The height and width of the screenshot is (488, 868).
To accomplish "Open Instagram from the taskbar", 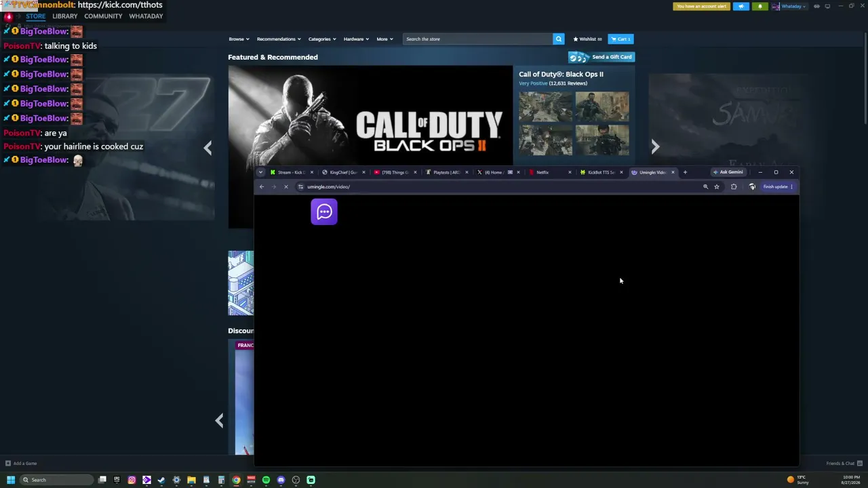I will (x=132, y=480).
